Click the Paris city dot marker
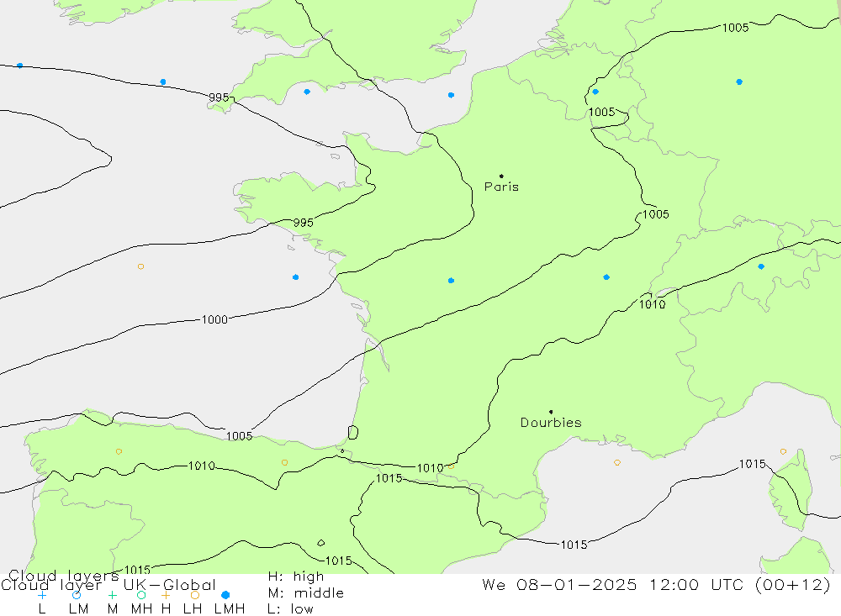The image size is (841, 616). click(x=501, y=176)
